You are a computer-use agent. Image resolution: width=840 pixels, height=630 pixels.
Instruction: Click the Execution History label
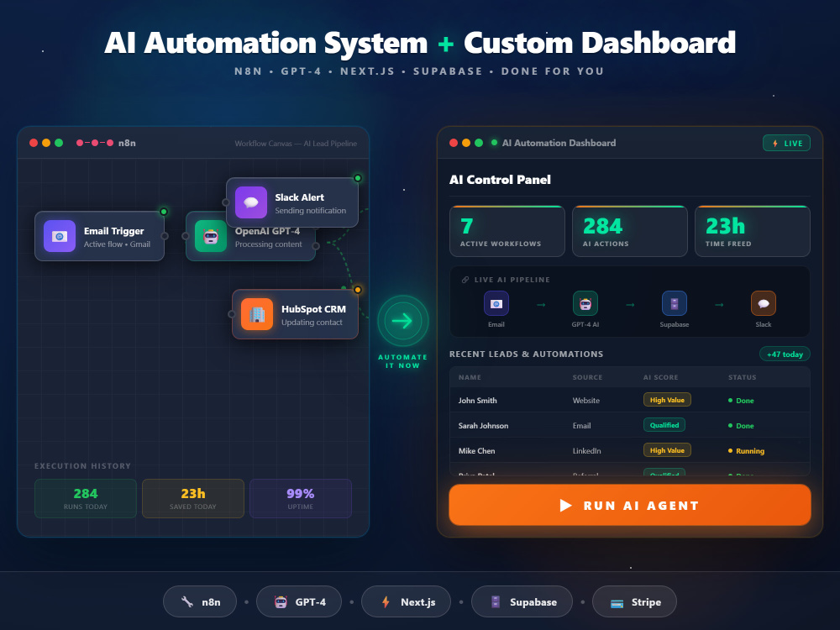point(82,466)
